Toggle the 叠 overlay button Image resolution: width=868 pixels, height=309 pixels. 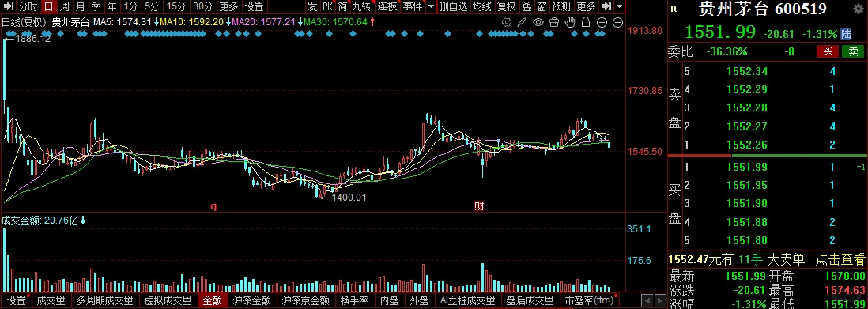(526, 6)
